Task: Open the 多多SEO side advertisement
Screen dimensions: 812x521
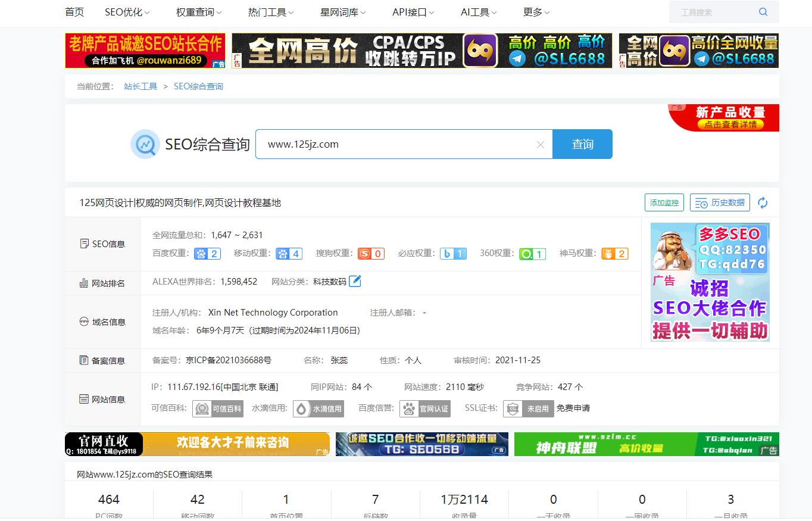Action: coord(710,282)
